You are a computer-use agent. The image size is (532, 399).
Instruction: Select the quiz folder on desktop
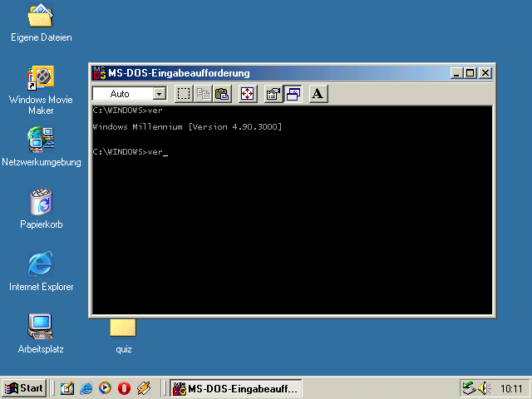[x=123, y=337]
